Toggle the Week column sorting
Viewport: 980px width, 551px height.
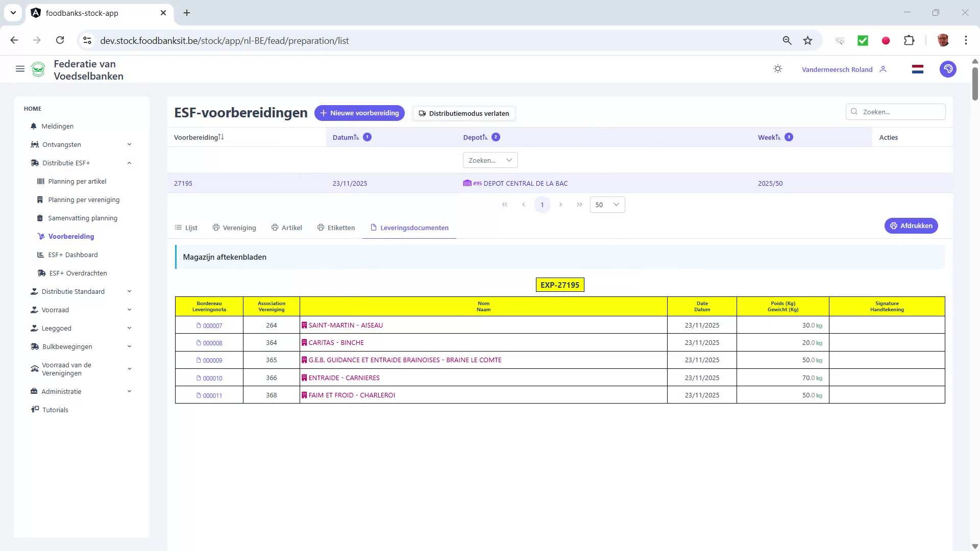coord(777,137)
